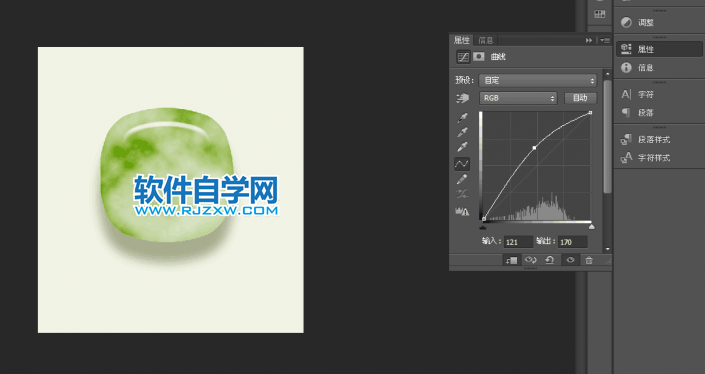Screen dimensions: 705x374
Task: Toggle clip to layer button
Action: [512, 260]
